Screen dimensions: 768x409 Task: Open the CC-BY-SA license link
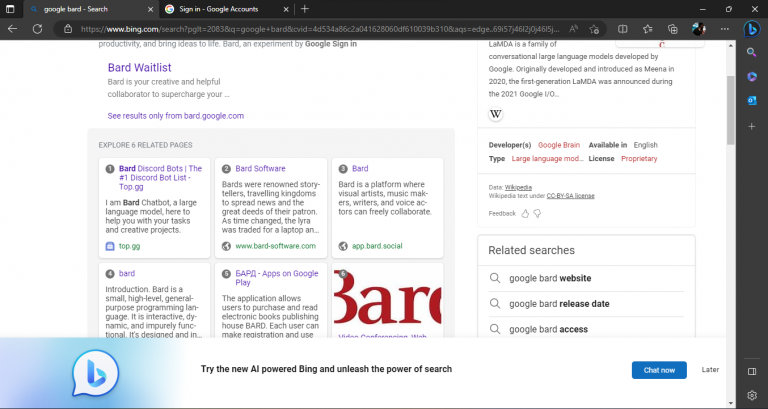571,195
